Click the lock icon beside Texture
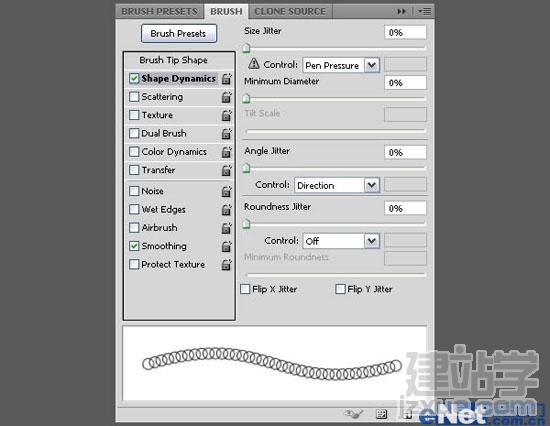Screen dimensions: 550x426 (227, 115)
